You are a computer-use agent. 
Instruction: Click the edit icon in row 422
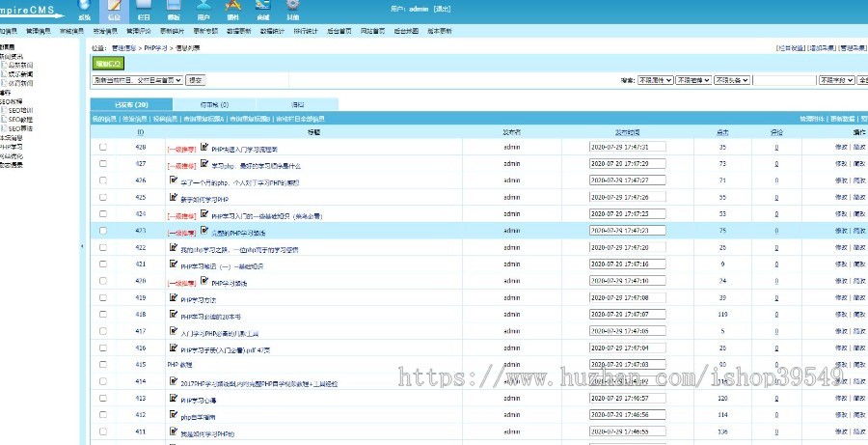click(x=174, y=247)
